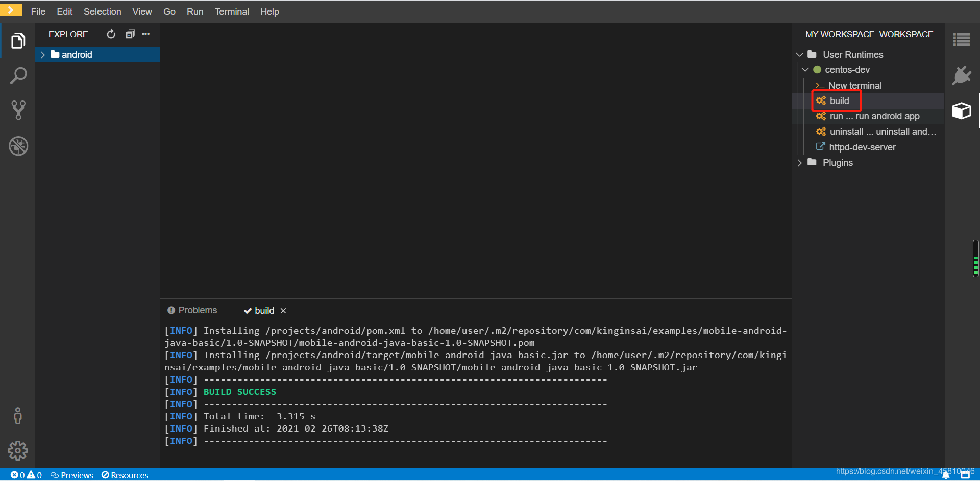980x481 pixels.
Task: Click the green centos-dev status dot
Action: pyautogui.click(x=817, y=70)
